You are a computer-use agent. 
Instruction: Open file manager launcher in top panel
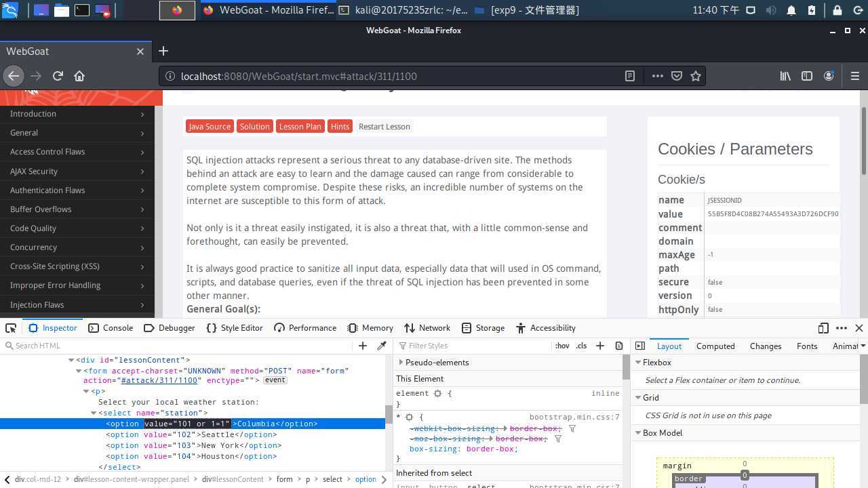pos(62,10)
